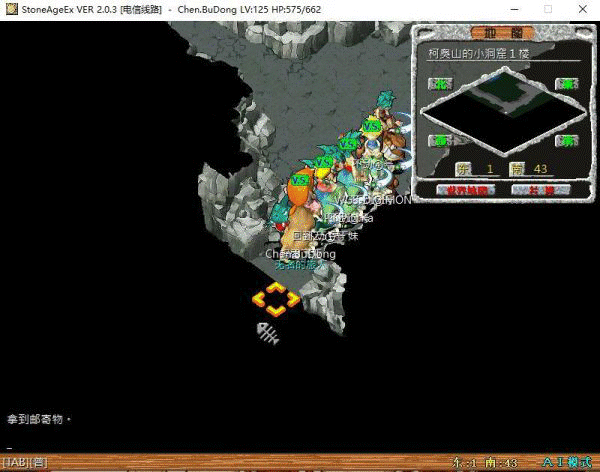Viewport: 600px width, 472px height.
Task: Click the orange-haired character sprite
Action: click(298, 212)
